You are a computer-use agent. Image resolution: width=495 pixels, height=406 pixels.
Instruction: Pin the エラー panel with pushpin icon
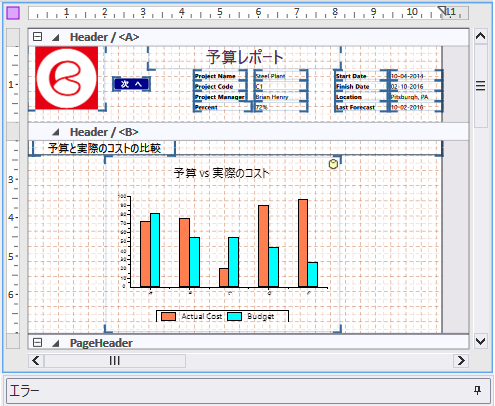478,390
